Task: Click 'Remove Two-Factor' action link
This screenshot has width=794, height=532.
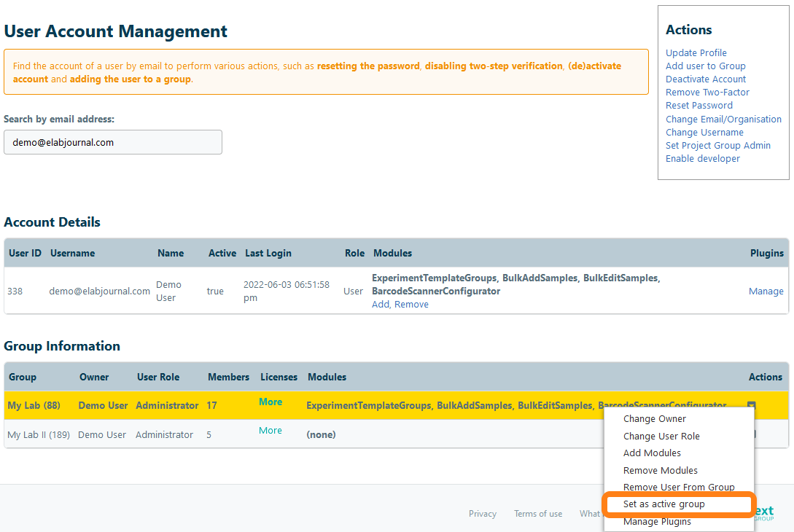Action: [707, 93]
